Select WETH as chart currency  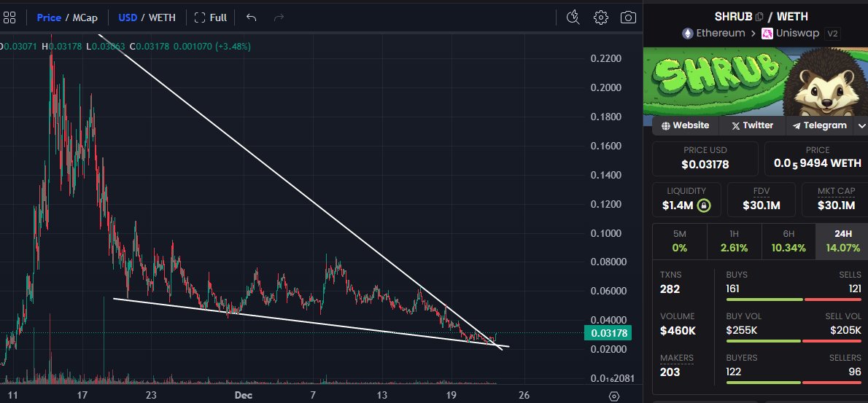[162, 17]
